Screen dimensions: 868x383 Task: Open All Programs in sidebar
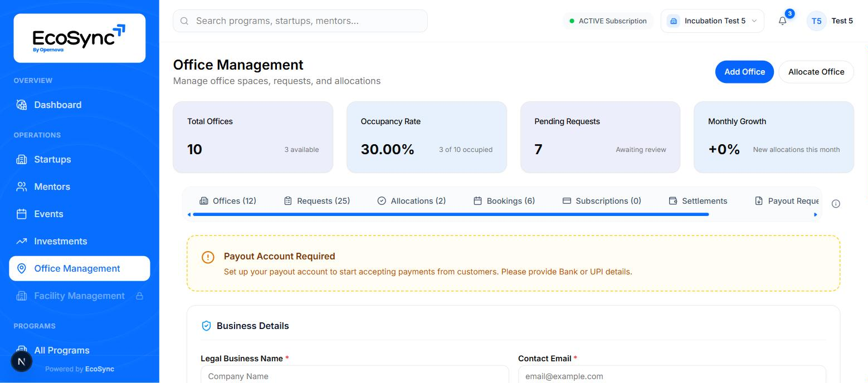pyautogui.click(x=79, y=350)
